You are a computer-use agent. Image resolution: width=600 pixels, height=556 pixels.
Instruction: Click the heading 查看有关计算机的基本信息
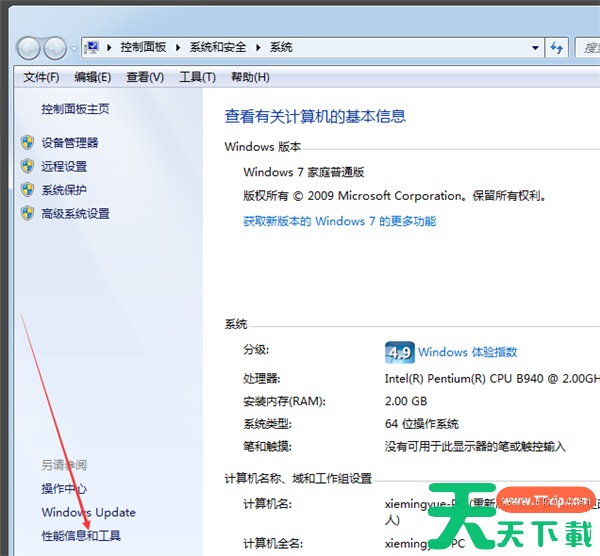[315, 116]
